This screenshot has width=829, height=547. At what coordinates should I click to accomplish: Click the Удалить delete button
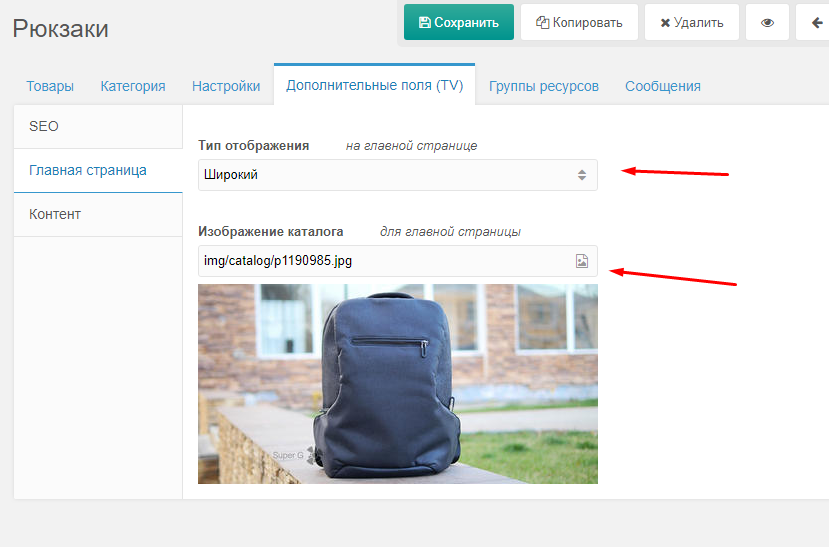[x=692, y=23]
